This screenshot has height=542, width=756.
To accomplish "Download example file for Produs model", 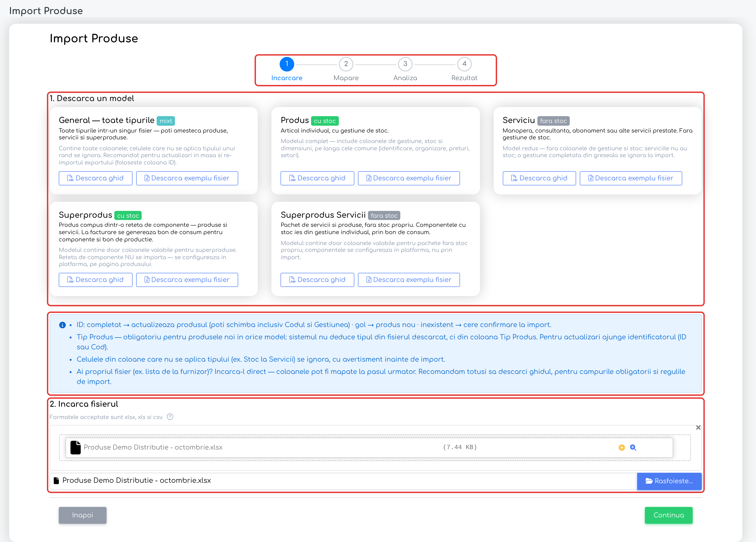I will coord(409,178).
